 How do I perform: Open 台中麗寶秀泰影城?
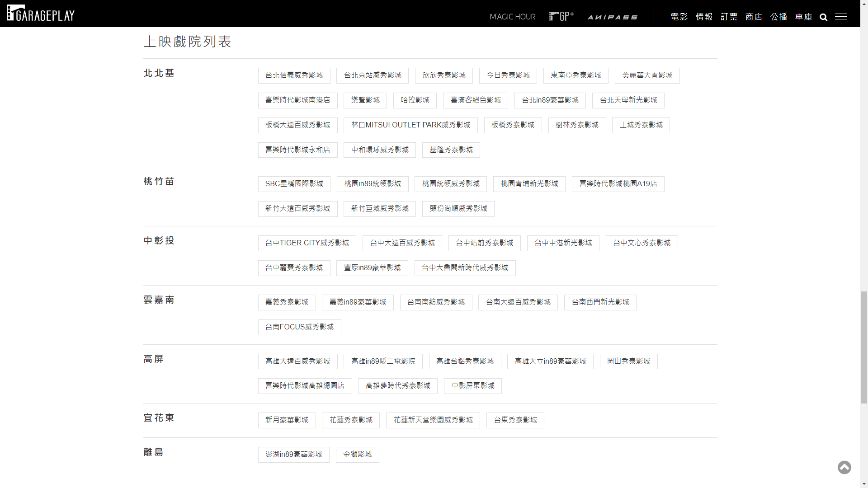tap(294, 268)
